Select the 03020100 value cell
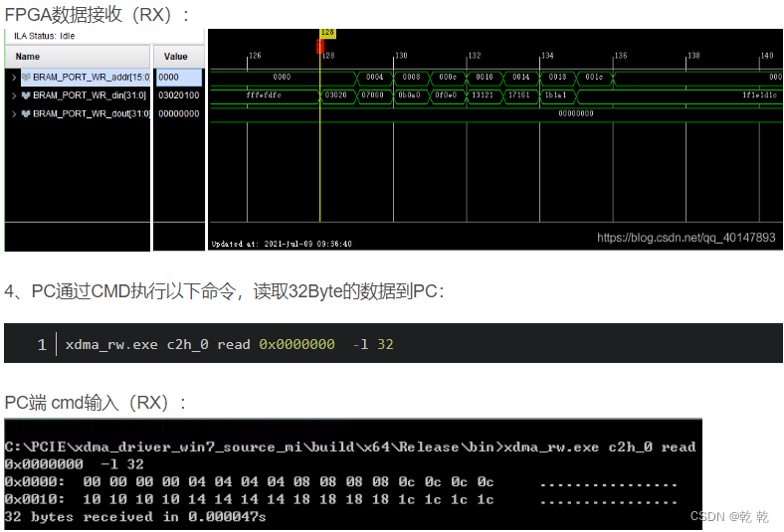The width and height of the screenshot is (784, 532). (178, 95)
